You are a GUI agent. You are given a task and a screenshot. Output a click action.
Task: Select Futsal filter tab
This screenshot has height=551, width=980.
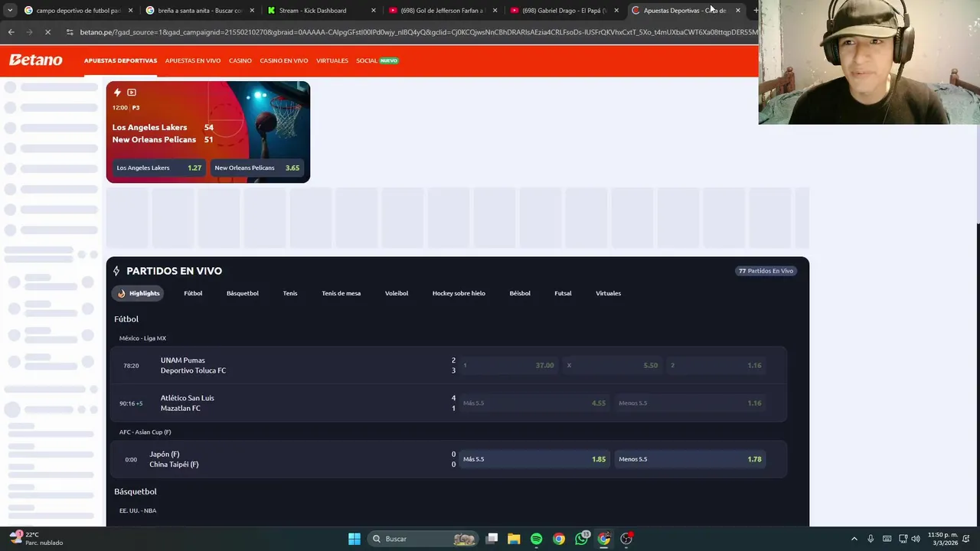pyautogui.click(x=563, y=293)
